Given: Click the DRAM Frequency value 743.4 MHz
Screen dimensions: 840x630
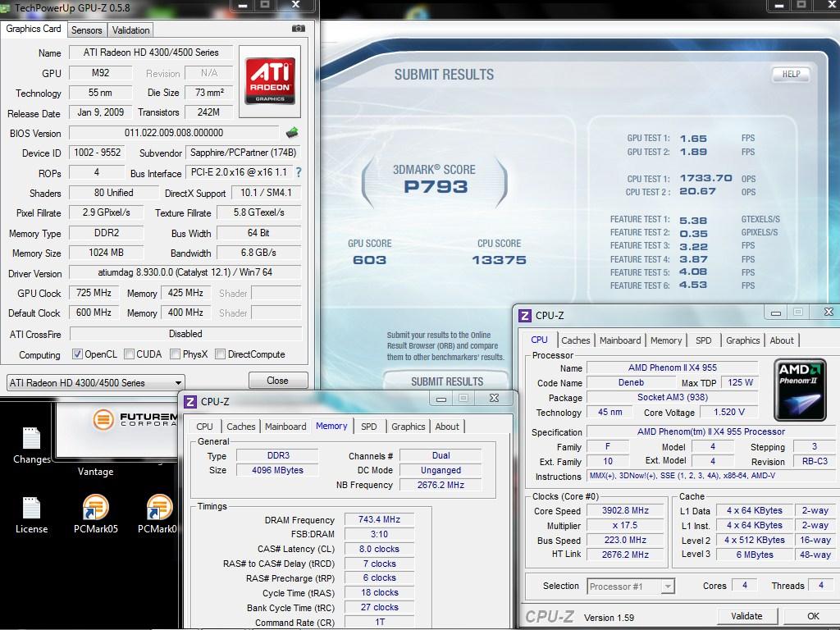Looking at the screenshot, I should 379,519.
